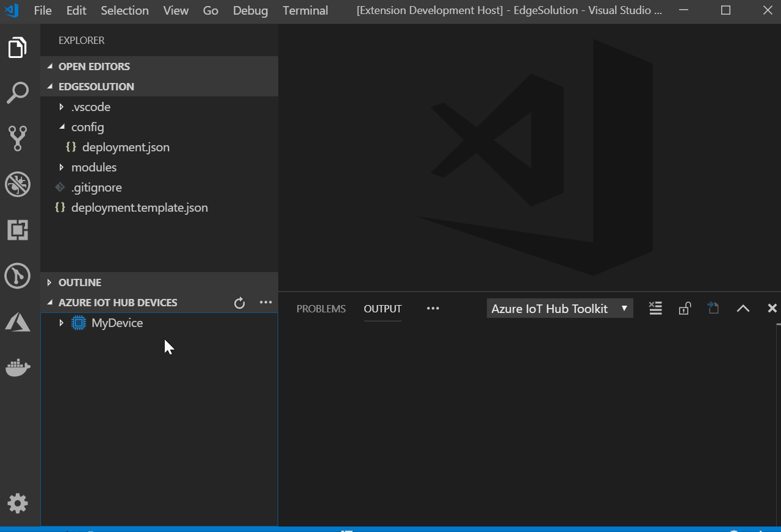Screen dimensions: 781x532
Task: Expand the modules folder arrow
Action: pyautogui.click(x=61, y=167)
